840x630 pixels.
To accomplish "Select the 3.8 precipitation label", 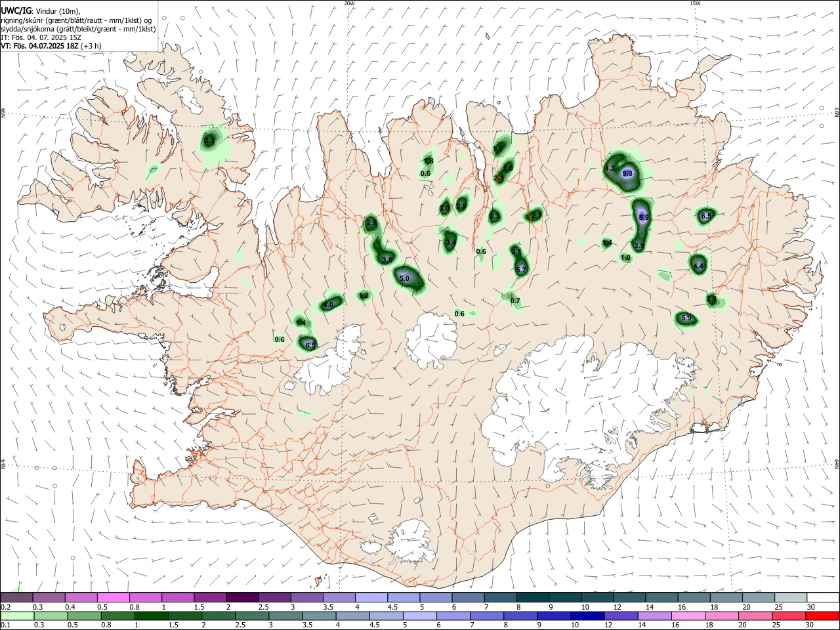I will pos(387,260).
